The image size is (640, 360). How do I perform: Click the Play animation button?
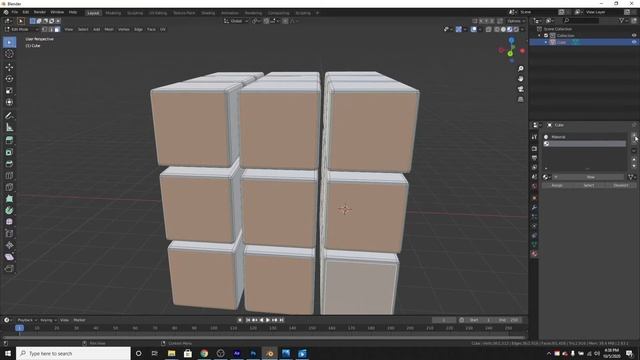268,320
